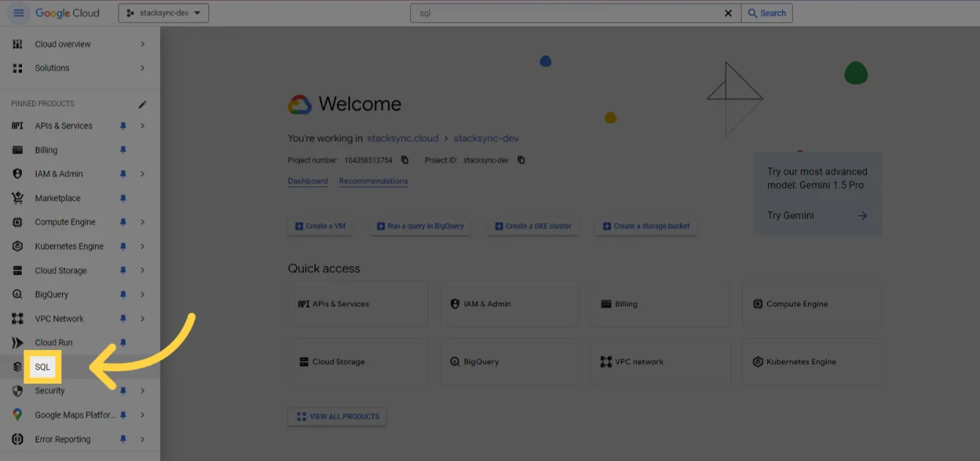Unpin Marketplace
The width and height of the screenshot is (980, 461).
[x=123, y=198]
